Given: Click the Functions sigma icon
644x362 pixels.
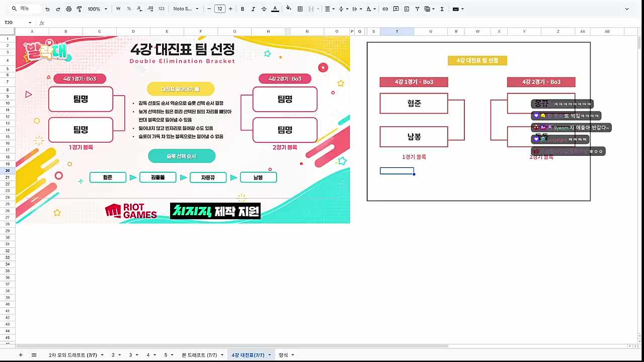Looking at the screenshot, I should (442, 9).
